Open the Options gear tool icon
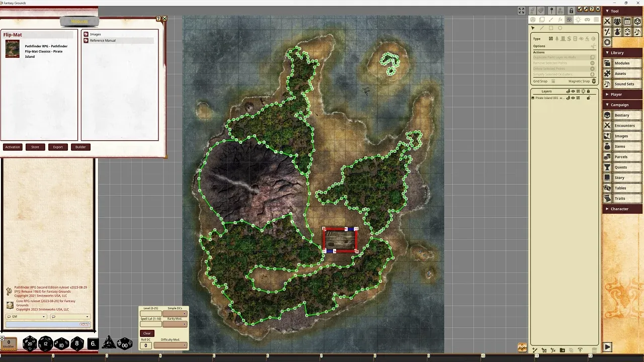 [x=607, y=42]
